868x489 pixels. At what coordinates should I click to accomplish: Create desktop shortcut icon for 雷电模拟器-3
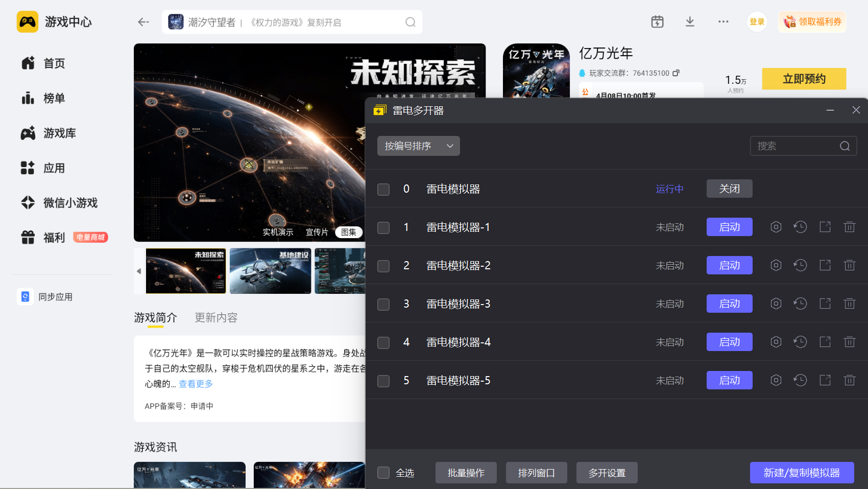[x=825, y=304]
